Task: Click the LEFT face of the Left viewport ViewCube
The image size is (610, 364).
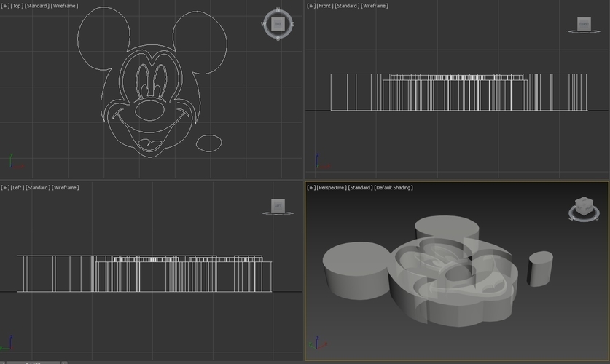Action: pos(278,205)
